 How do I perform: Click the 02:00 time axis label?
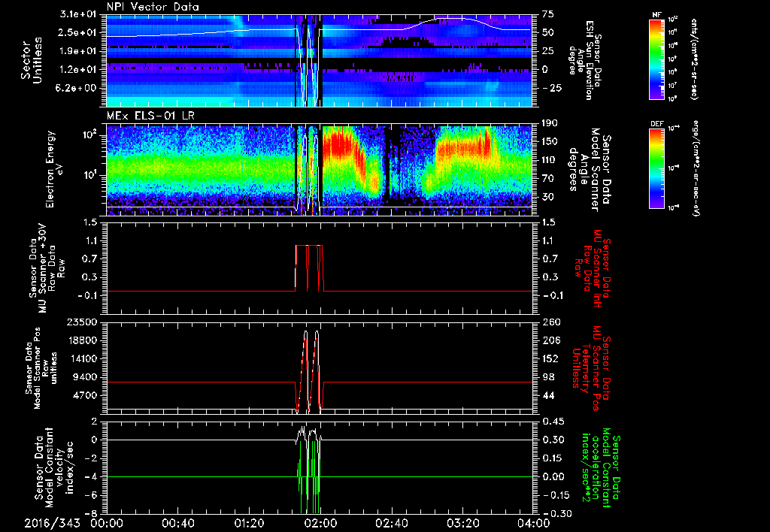pyautogui.click(x=320, y=522)
